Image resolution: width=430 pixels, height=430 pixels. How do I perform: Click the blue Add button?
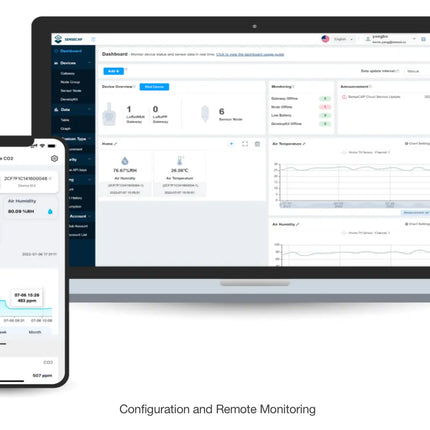click(x=114, y=71)
